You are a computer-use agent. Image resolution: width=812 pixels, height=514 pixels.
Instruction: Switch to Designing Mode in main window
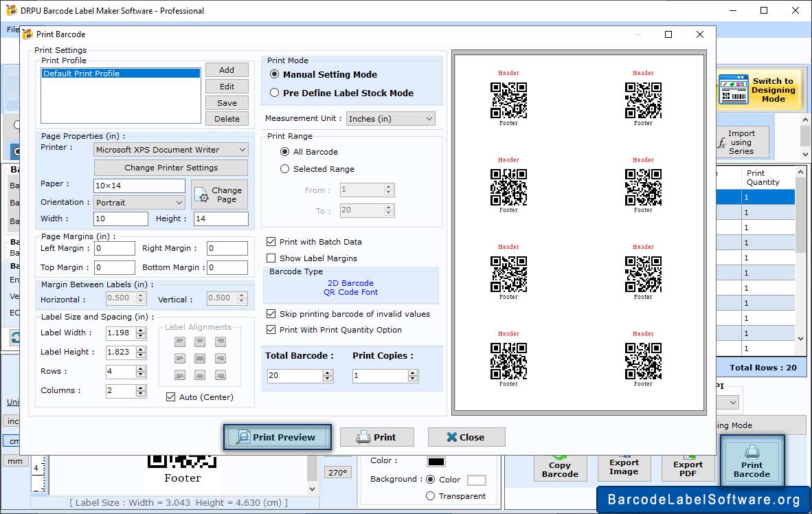(x=758, y=90)
